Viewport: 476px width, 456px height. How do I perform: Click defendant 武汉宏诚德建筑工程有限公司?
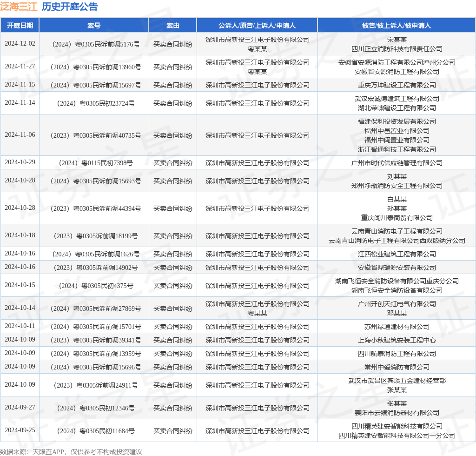[x=397, y=99]
